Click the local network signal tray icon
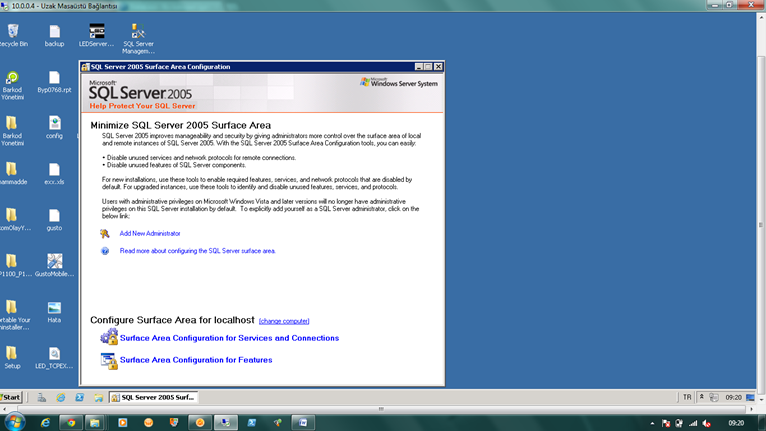The height and width of the screenshot is (431, 766). coord(693,423)
